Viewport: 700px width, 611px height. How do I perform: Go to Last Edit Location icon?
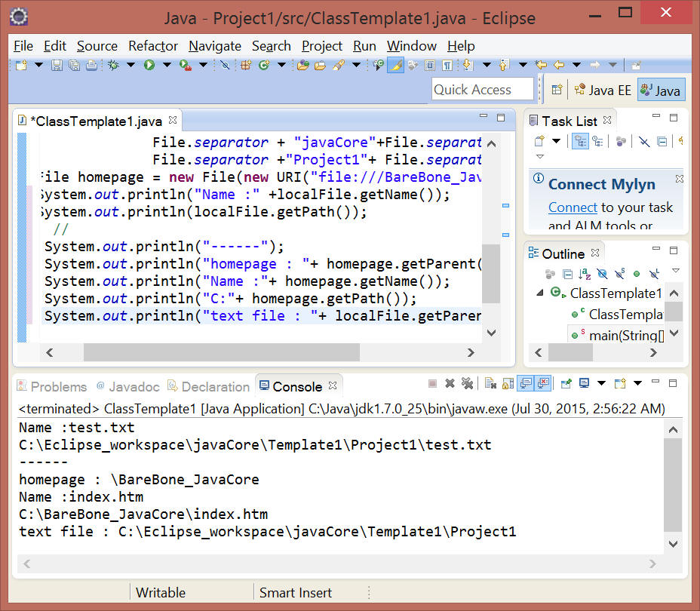pos(541,65)
